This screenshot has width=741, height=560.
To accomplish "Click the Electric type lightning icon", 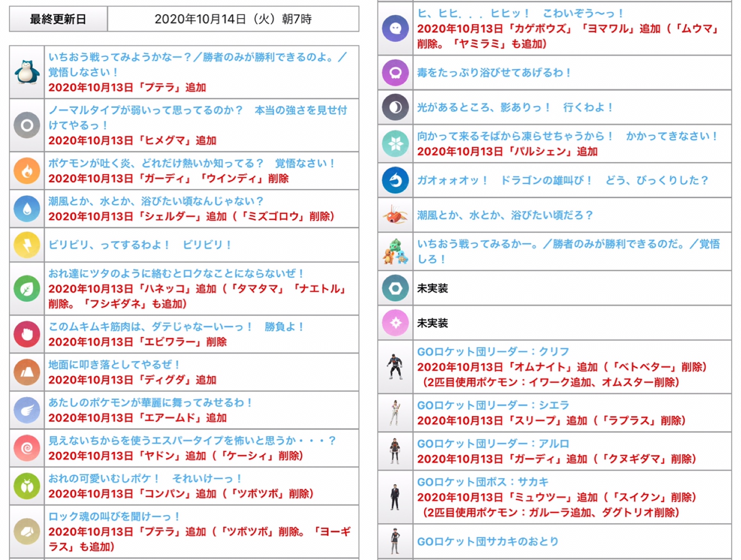I will [x=27, y=245].
